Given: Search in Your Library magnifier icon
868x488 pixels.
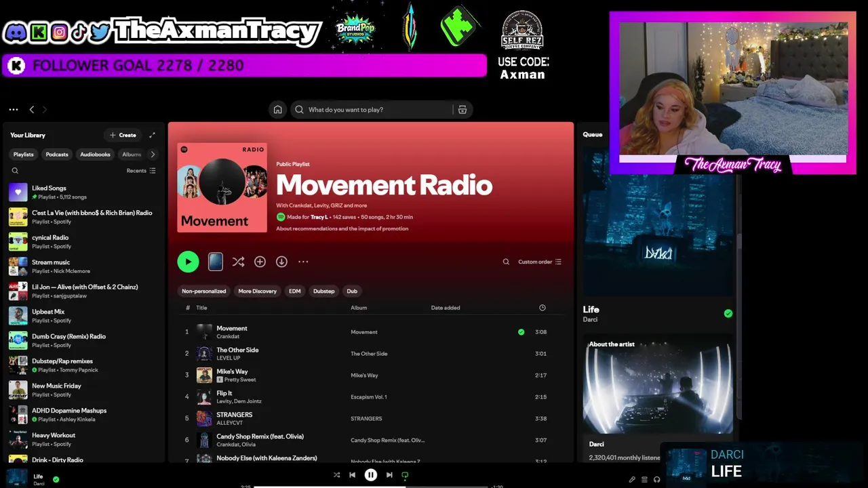Looking at the screenshot, I should [x=15, y=171].
